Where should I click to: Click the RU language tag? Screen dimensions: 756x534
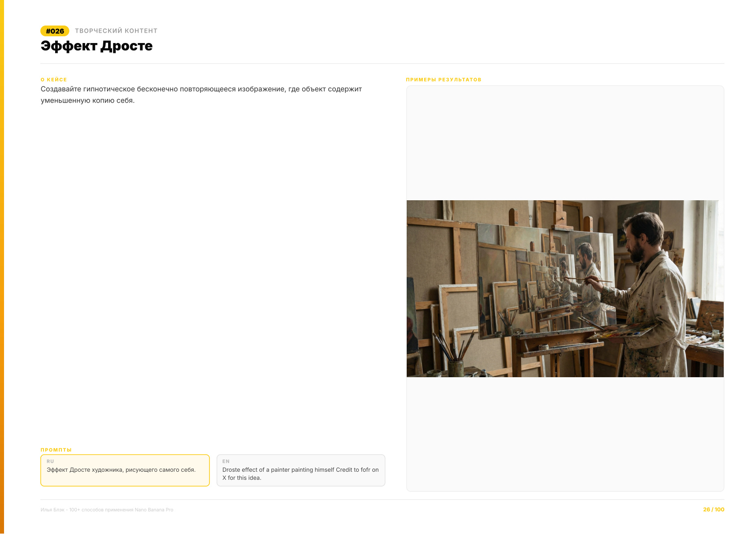(x=50, y=461)
